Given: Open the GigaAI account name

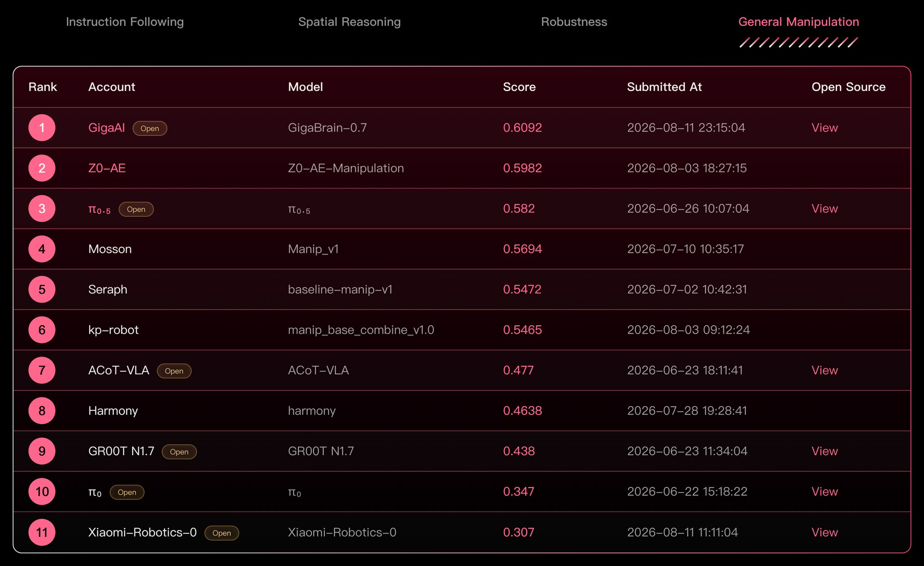Looking at the screenshot, I should point(107,128).
